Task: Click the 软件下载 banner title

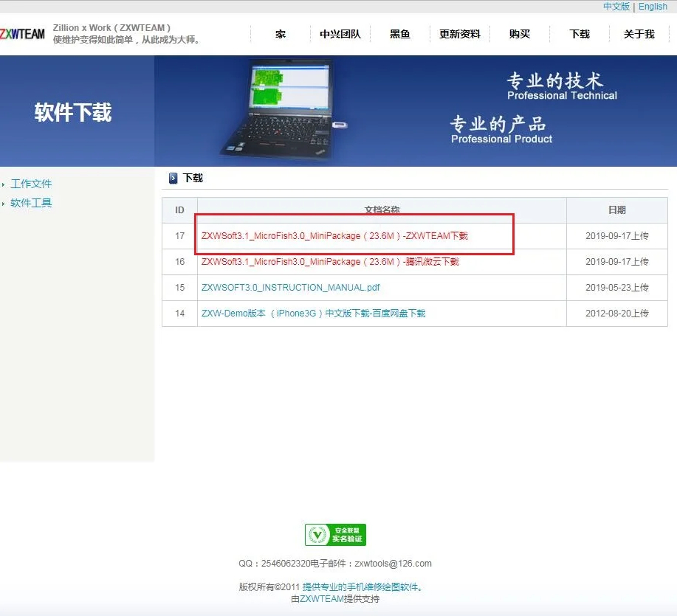Action: 73,112
